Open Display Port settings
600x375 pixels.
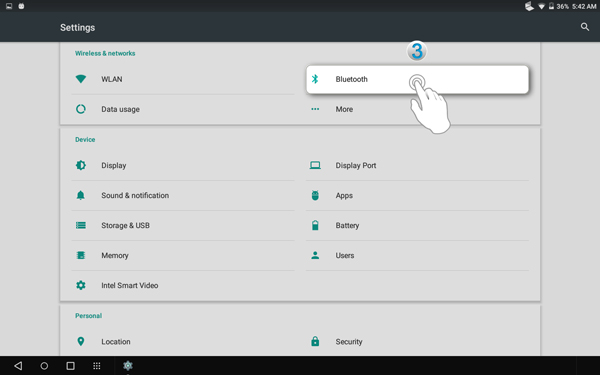click(417, 165)
